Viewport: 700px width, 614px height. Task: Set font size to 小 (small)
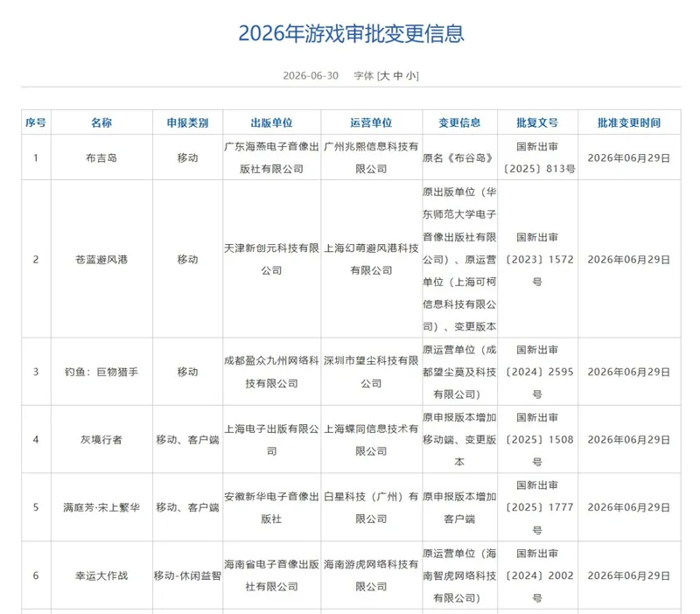411,76
